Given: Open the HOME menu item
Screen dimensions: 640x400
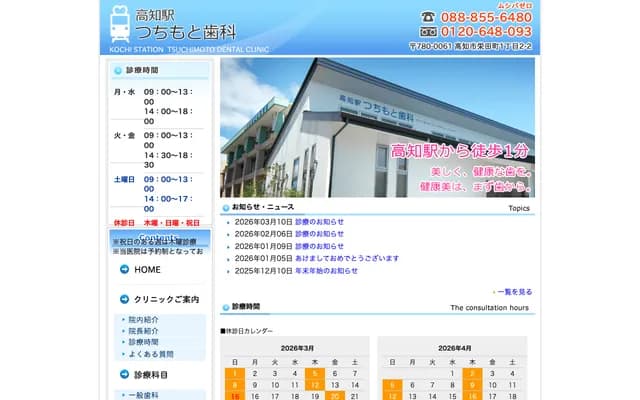Looking at the screenshot, I should coord(147,270).
